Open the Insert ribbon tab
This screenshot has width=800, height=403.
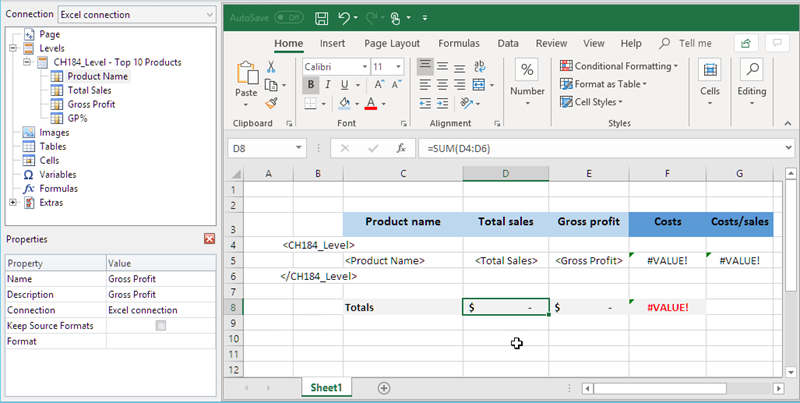333,44
